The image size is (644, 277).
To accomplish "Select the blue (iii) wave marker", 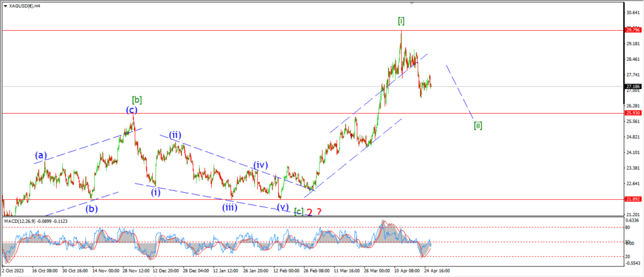I will point(229,206).
